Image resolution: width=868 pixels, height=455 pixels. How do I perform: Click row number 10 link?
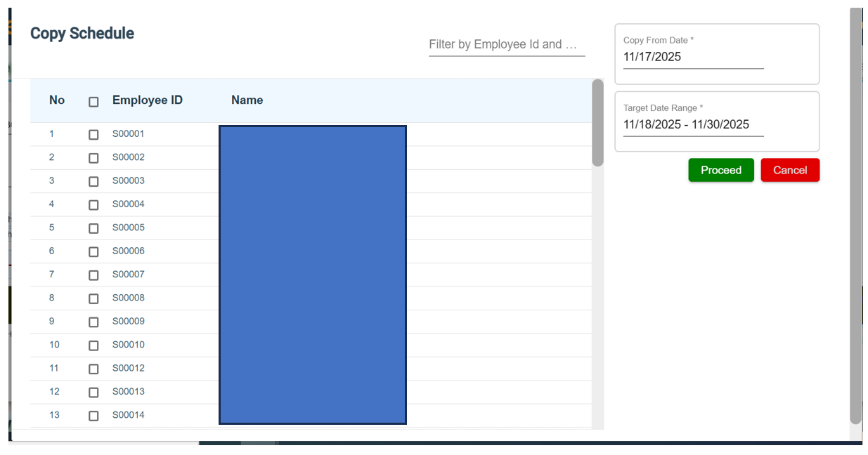[x=54, y=345]
